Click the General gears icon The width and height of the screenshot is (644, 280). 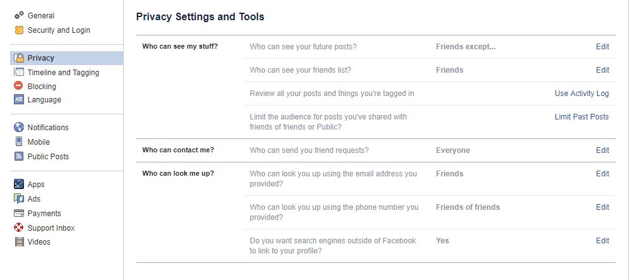tap(19, 16)
